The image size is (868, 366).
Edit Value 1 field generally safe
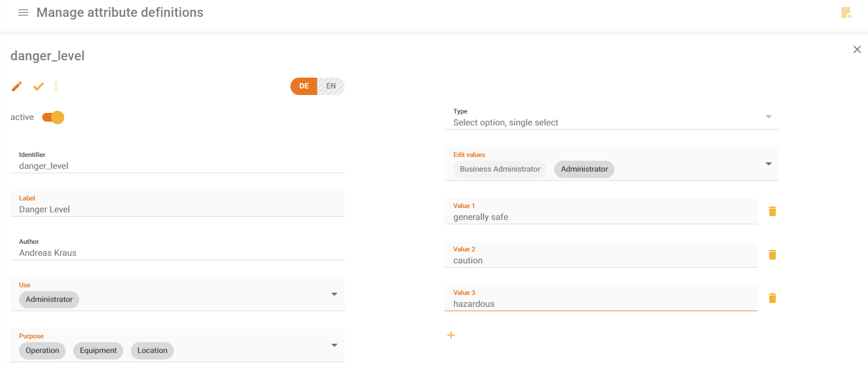[601, 211]
